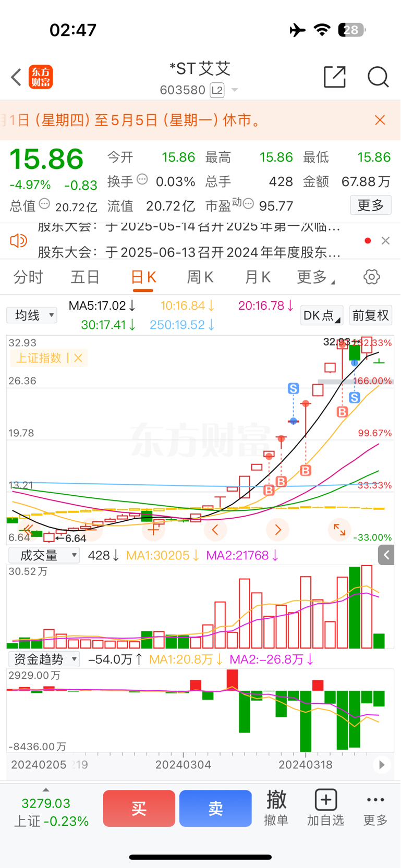Open info icon beside 总值
This screenshot has width=401, height=868.
[44, 204]
